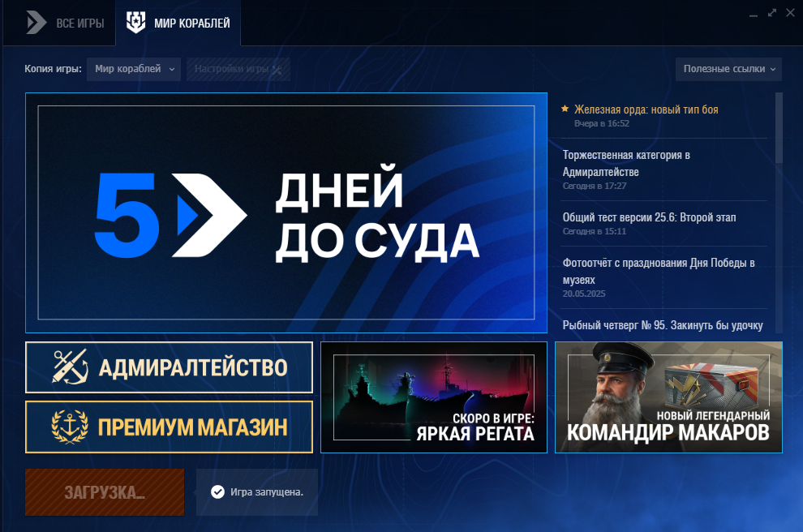
Task: Open news Общий тест версии 25.6
Action: [649, 217]
